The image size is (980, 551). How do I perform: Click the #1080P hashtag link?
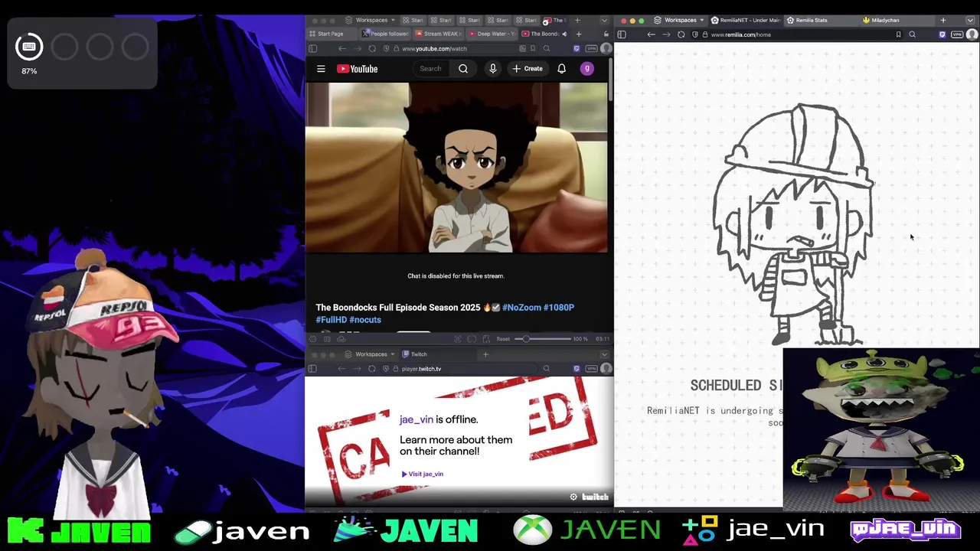coord(559,308)
